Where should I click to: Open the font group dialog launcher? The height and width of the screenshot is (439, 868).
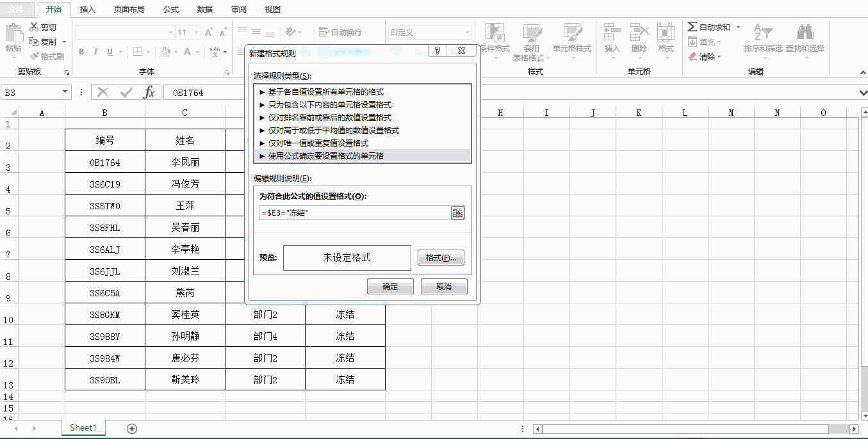click(x=227, y=73)
